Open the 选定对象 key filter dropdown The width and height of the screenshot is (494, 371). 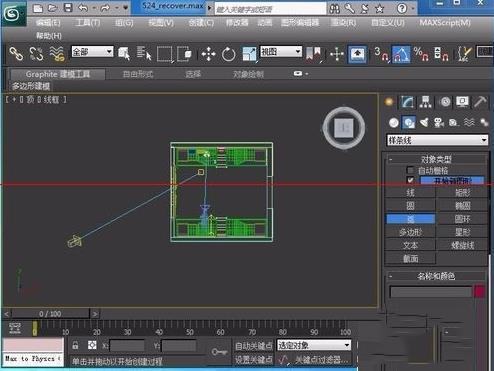pyautogui.click(x=314, y=345)
